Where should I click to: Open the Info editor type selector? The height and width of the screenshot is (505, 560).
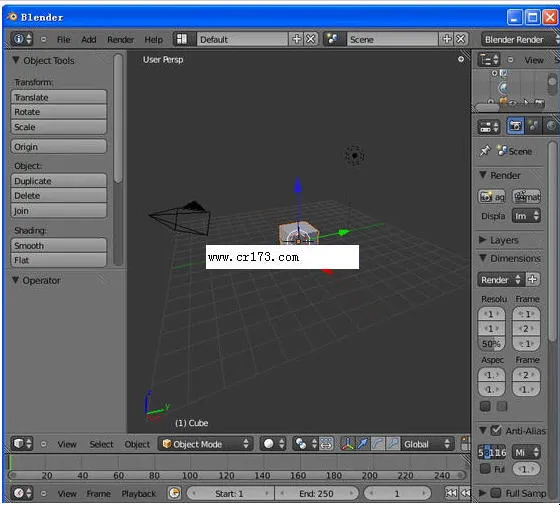(x=22, y=39)
